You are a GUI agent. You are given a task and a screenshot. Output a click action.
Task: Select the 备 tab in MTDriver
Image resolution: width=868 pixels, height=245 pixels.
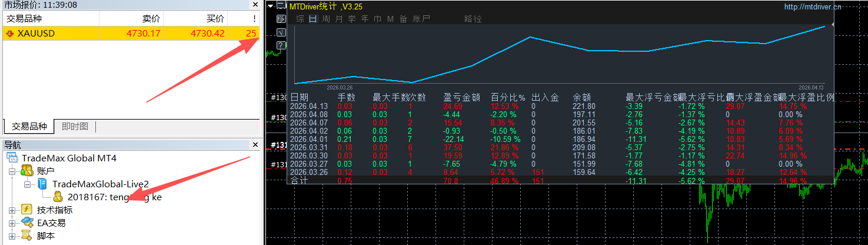[403, 19]
